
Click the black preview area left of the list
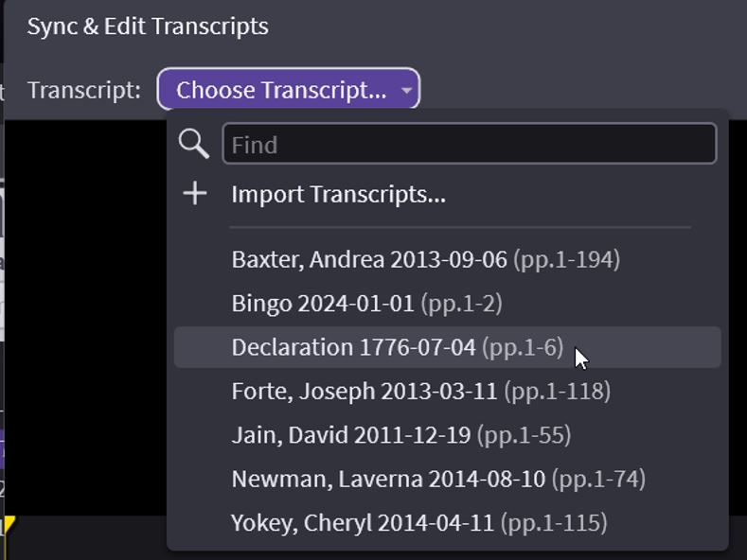(85, 312)
